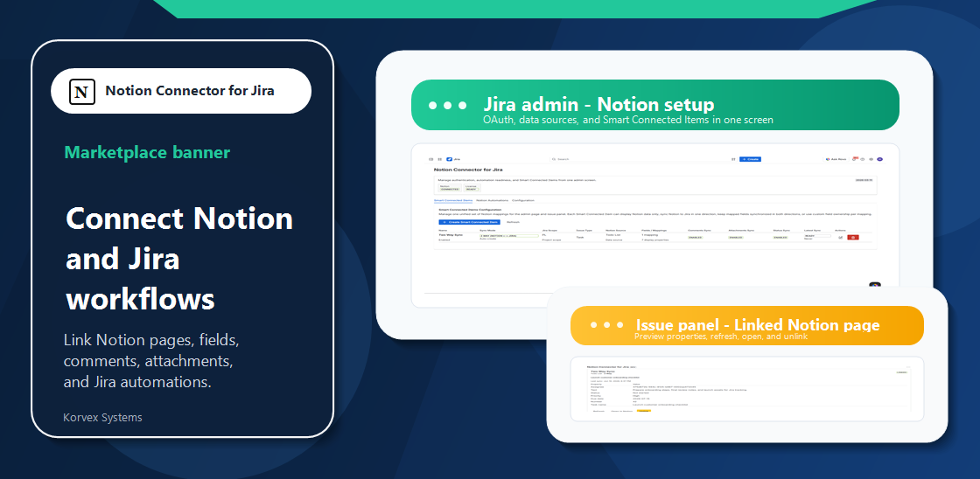The width and height of the screenshot is (980, 479).
Task: Click the search filter icon beside Create
Action: click(x=733, y=159)
